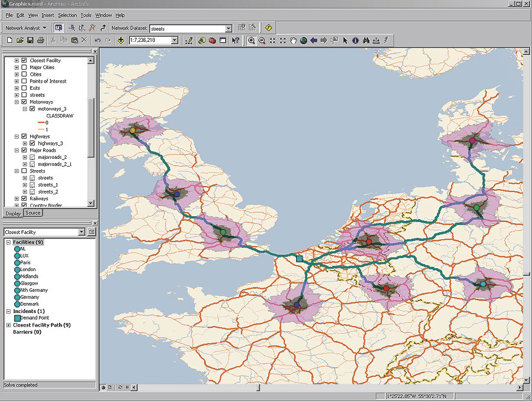Screen dimensions: 532x401
Task: Click the Save document icon
Action: (30, 40)
